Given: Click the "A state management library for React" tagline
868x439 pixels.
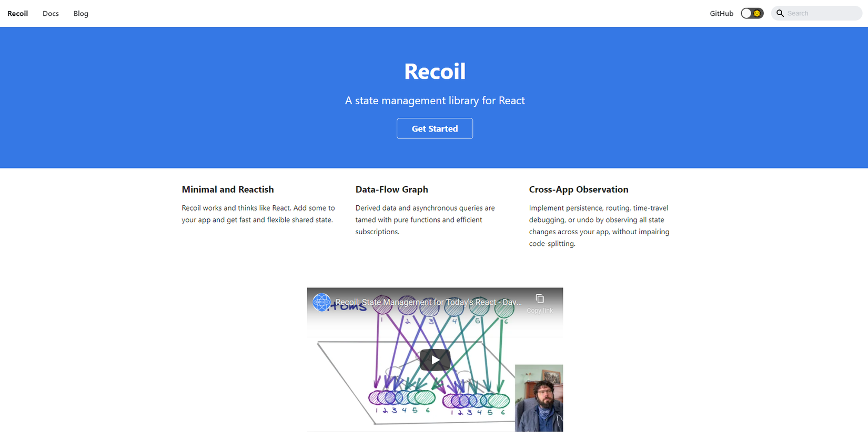Looking at the screenshot, I should [x=435, y=101].
